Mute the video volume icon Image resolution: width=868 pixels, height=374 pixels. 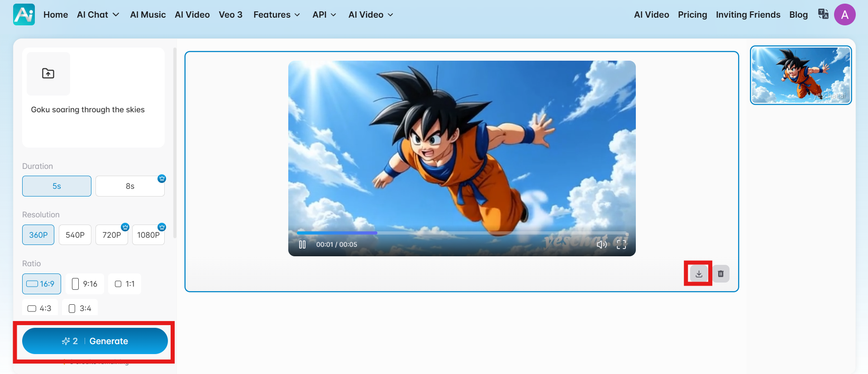pos(601,245)
